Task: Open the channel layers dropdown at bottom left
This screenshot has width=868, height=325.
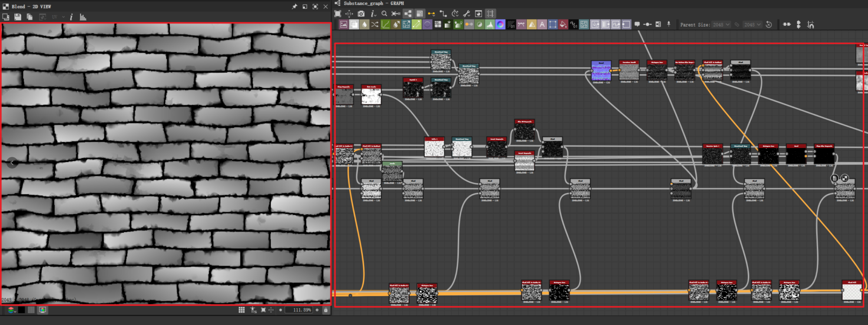Action: (11, 310)
